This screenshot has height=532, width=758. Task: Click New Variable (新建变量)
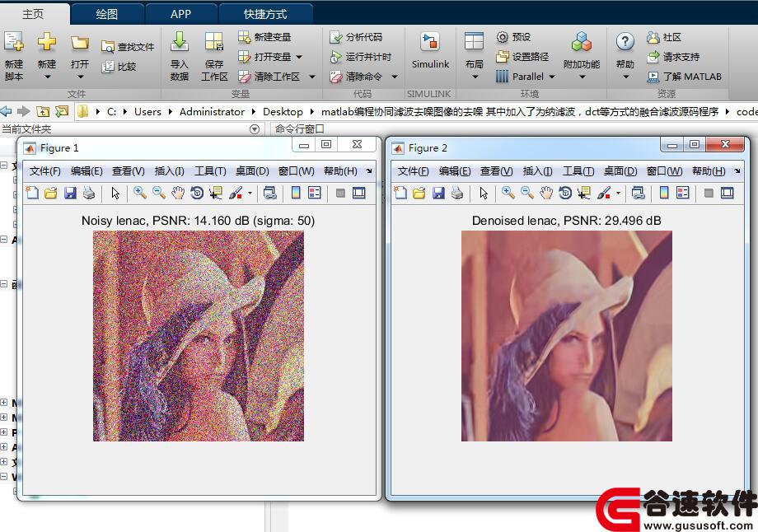pyautogui.click(x=264, y=37)
